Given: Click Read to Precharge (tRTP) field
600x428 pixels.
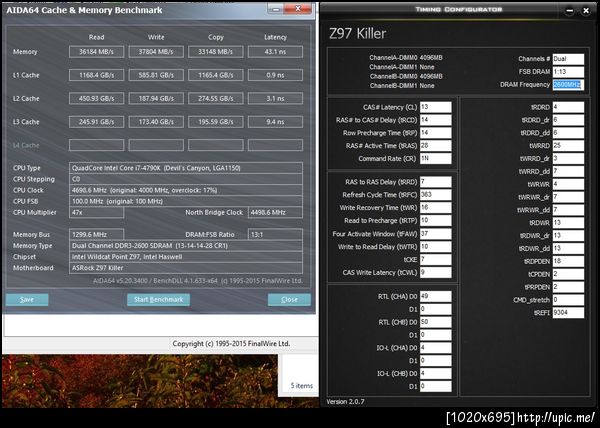Looking at the screenshot, I should 435,220.
